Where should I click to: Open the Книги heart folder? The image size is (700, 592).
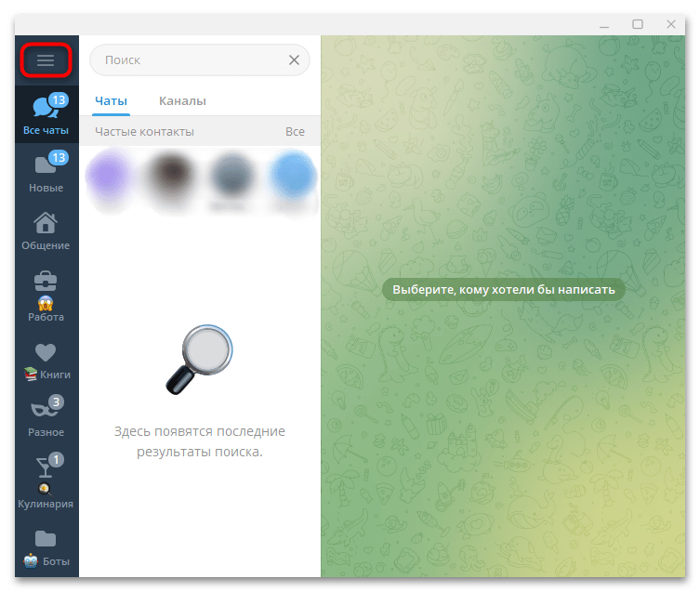click(x=46, y=360)
